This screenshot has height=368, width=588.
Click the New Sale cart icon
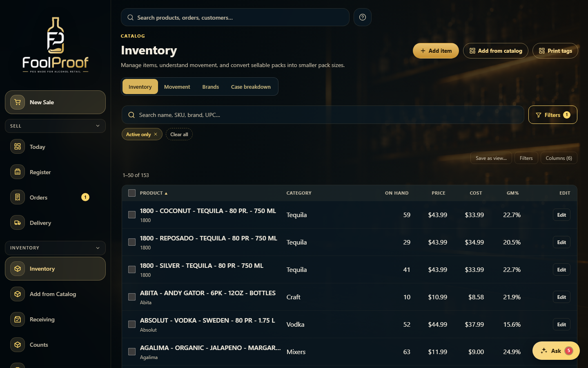click(18, 102)
